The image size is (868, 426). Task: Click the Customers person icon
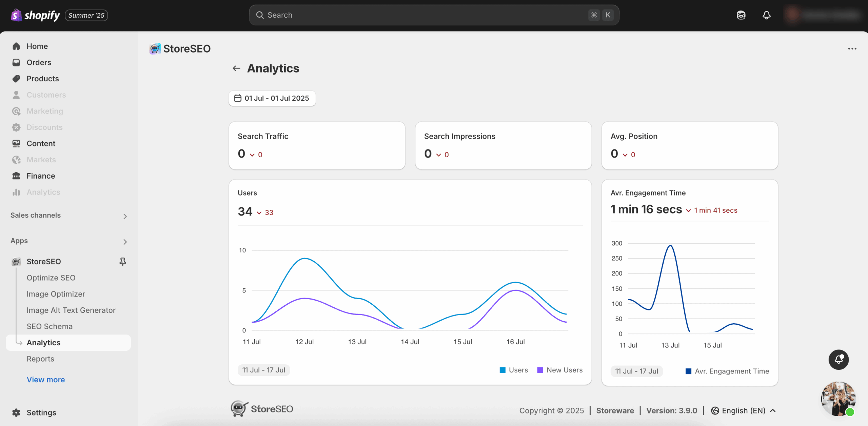pyautogui.click(x=16, y=95)
